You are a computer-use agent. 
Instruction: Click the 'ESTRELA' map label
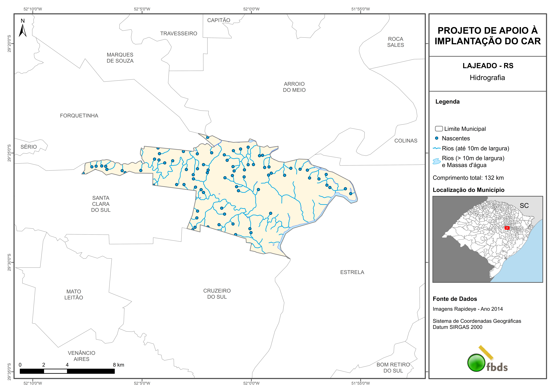(352, 272)
